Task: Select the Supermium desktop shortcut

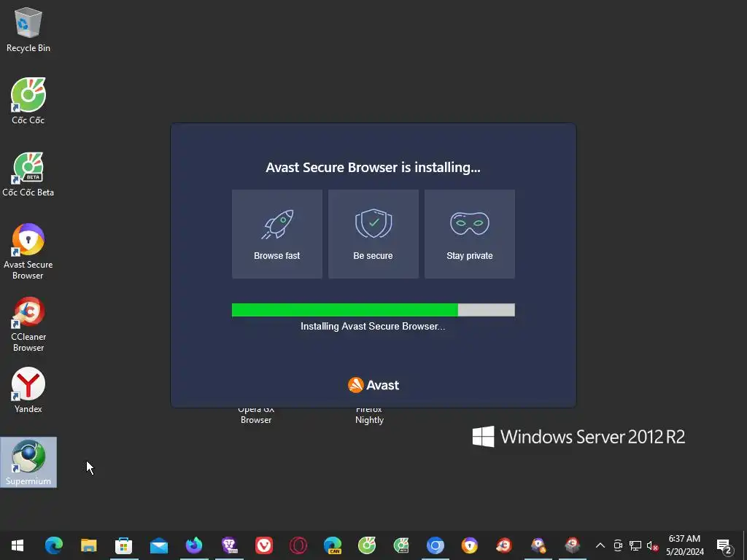Action: pyautogui.click(x=28, y=462)
